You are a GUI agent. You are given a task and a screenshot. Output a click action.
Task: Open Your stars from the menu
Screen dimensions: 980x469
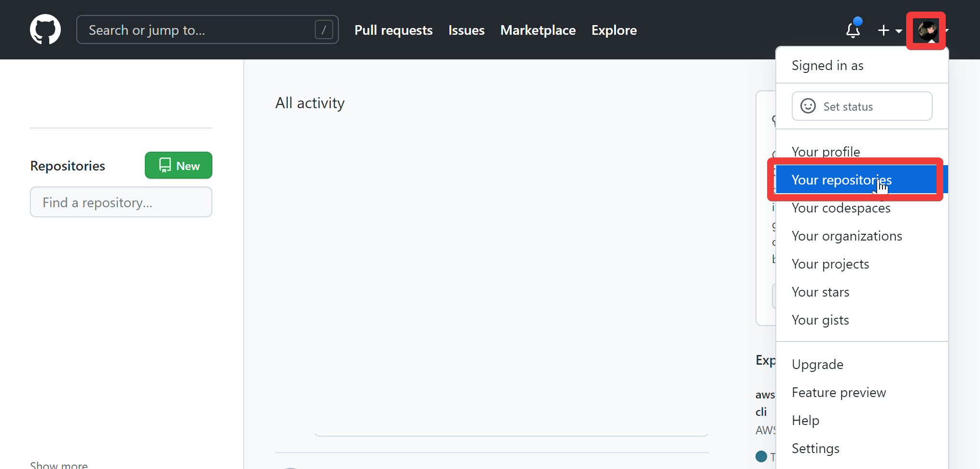(820, 292)
